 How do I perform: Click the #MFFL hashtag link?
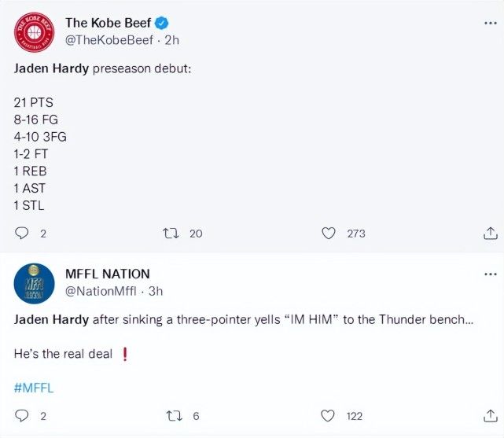(34, 387)
